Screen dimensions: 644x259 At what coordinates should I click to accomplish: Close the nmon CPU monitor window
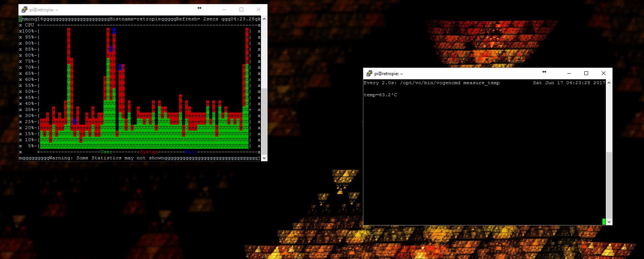[x=258, y=10]
